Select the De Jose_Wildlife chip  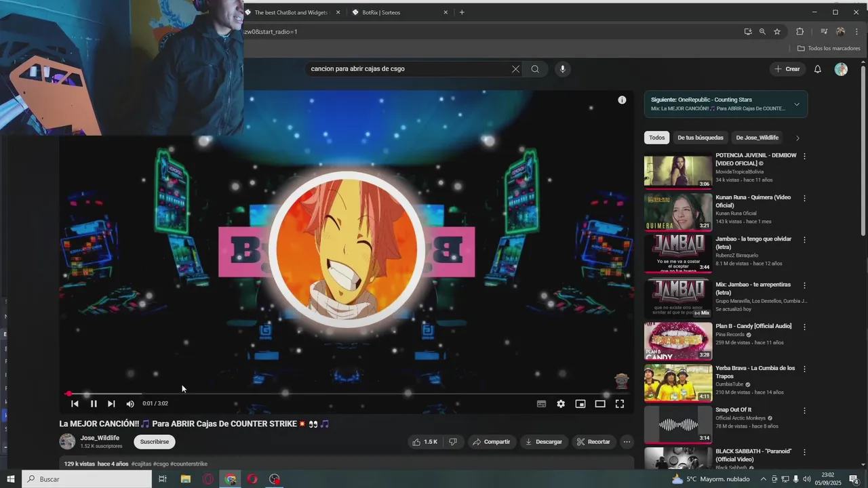point(757,138)
